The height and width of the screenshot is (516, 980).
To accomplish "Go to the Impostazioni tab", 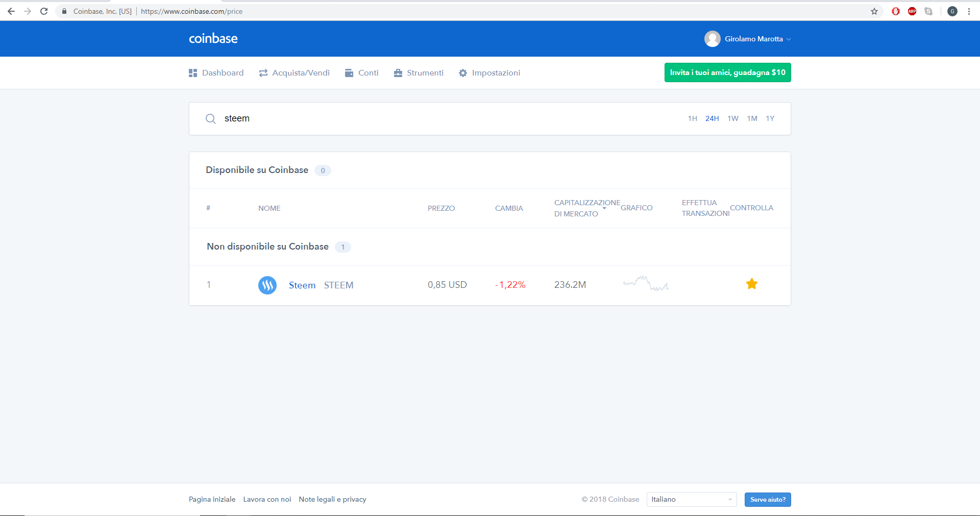I will (x=489, y=73).
